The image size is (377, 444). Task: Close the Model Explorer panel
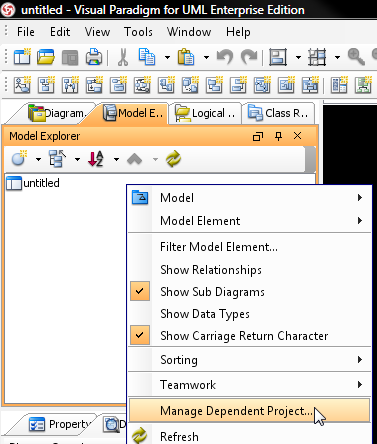298,136
